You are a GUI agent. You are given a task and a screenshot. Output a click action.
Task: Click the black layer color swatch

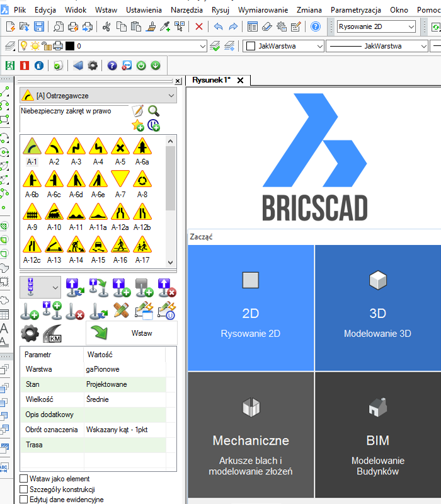[x=70, y=46]
